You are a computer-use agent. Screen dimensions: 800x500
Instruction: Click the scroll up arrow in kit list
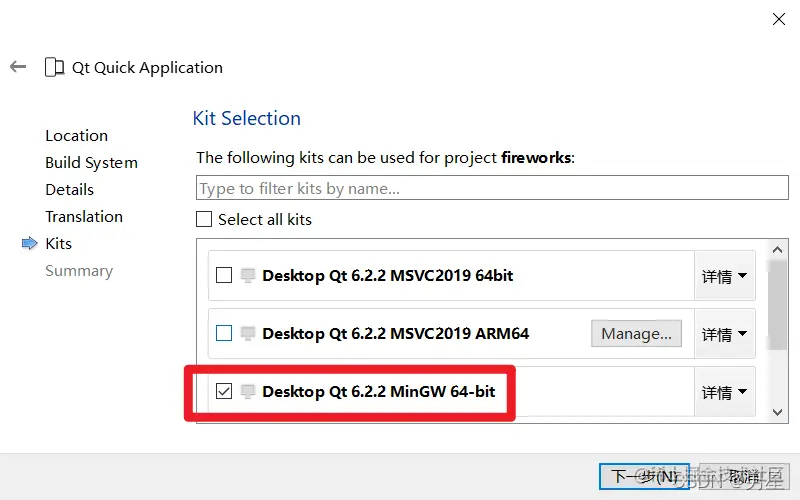click(778, 249)
